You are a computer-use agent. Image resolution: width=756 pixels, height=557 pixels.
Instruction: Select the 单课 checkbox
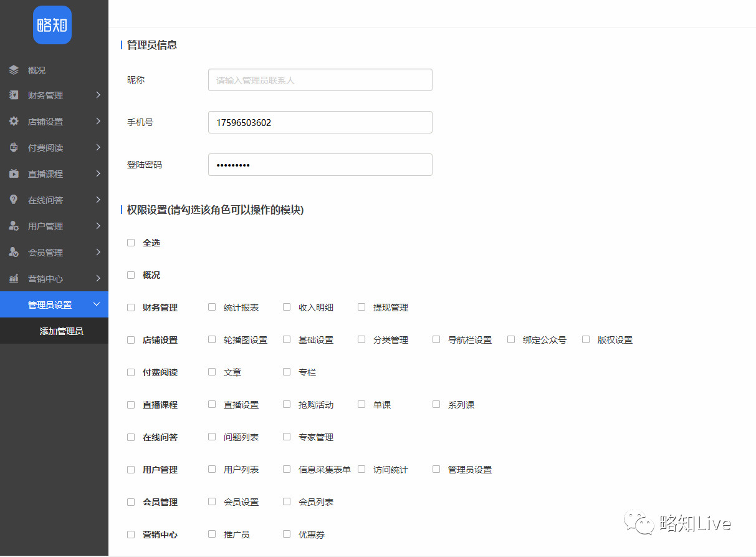pos(361,404)
